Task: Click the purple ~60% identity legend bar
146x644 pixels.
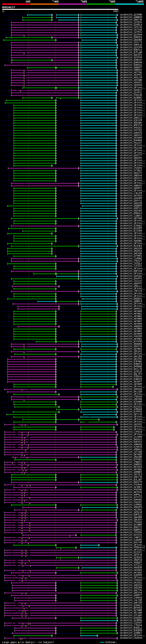Action: (x=73, y=4)
